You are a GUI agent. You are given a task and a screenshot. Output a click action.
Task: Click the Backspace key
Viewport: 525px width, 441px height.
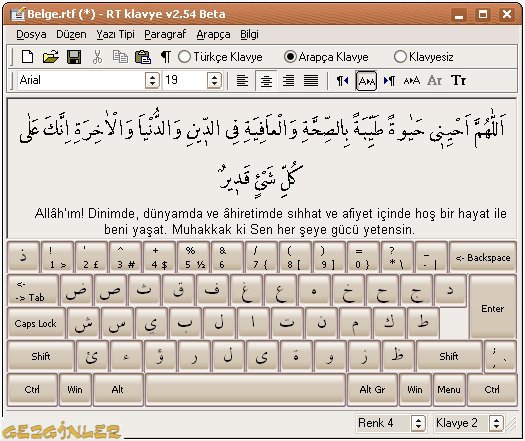(x=482, y=258)
